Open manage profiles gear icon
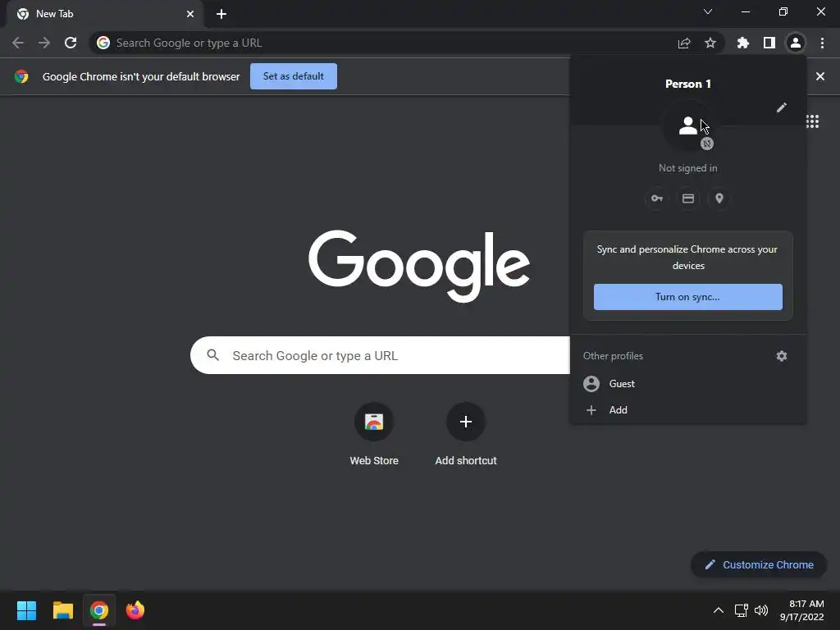Screen dimensions: 840x630 tap(782, 356)
